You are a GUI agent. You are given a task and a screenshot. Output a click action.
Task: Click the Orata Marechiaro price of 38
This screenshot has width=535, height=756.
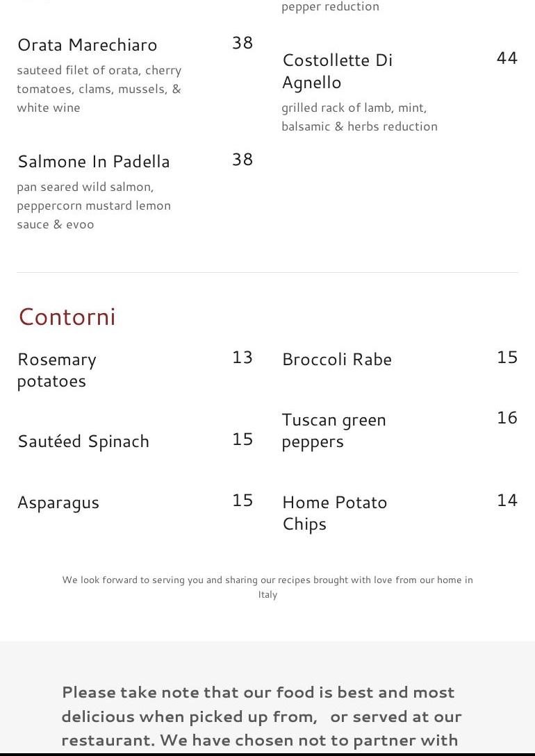pos(242,43)
